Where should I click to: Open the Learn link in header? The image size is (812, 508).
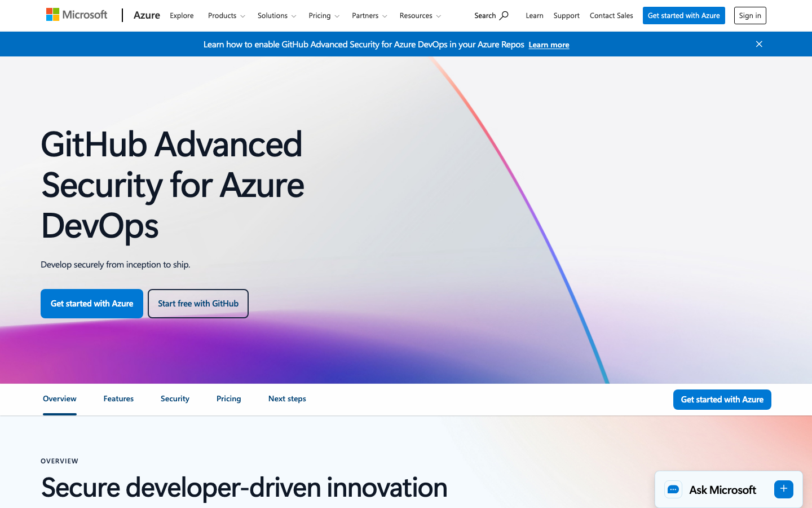click(535, 15)
